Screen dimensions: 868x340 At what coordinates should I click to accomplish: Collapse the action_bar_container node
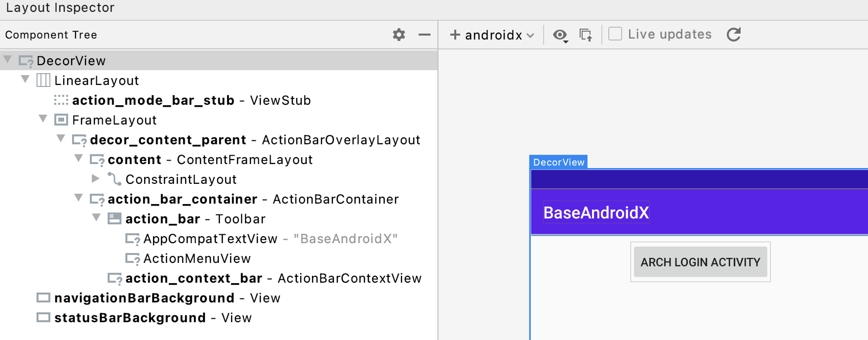click(79, 198)
